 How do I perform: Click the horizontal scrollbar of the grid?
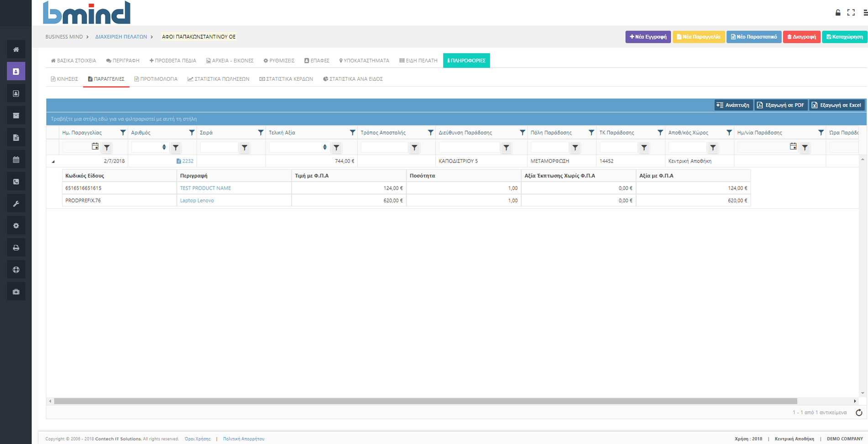tap(424, 401)
